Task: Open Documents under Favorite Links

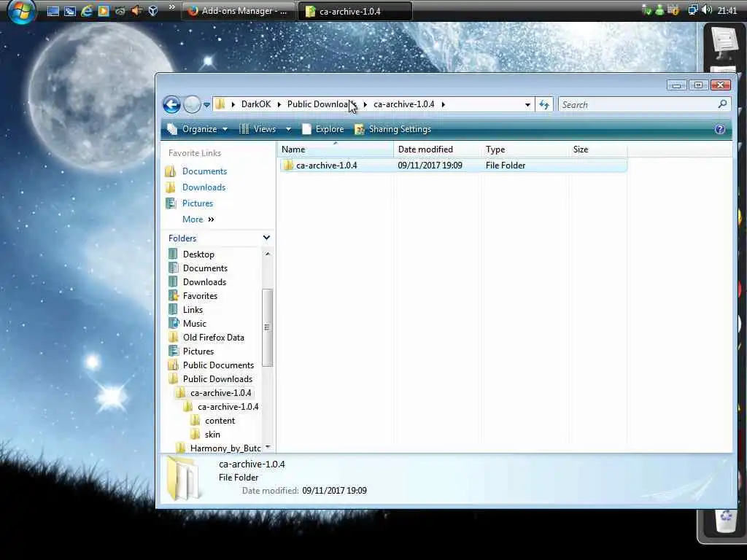Action: tap(204, 171)
